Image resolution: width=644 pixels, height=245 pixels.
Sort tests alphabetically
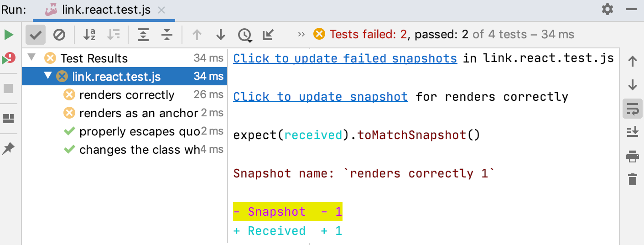pos(89,35)
